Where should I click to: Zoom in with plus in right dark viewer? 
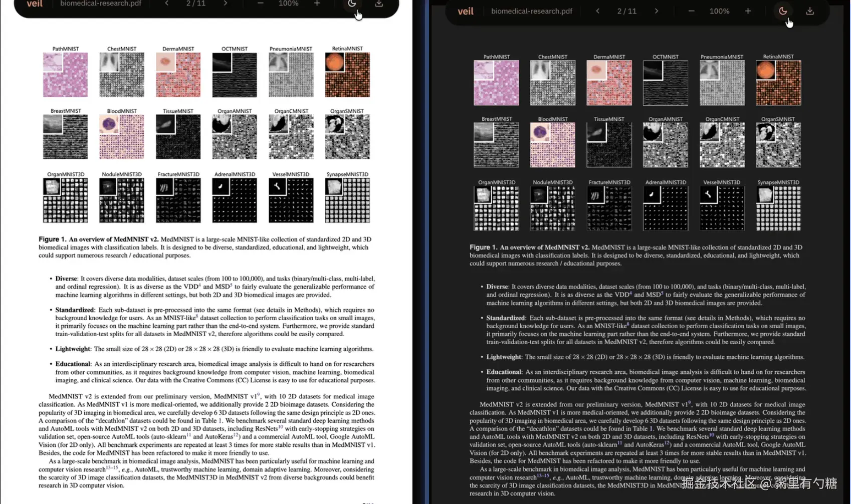748,11
